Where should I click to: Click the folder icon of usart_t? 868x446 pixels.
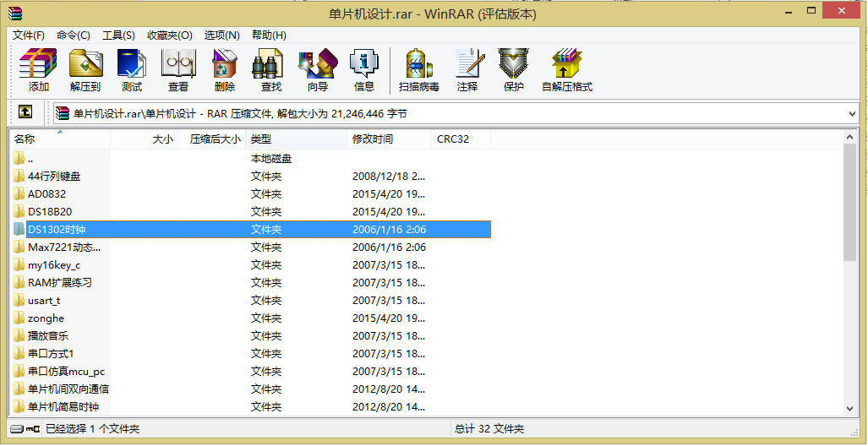(x=19, y=300)
